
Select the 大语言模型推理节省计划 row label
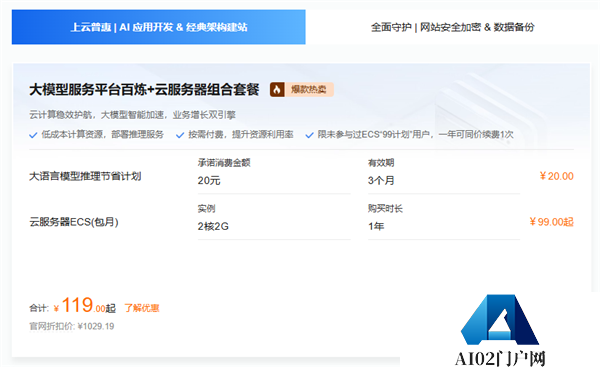click(x=85, y=176)
